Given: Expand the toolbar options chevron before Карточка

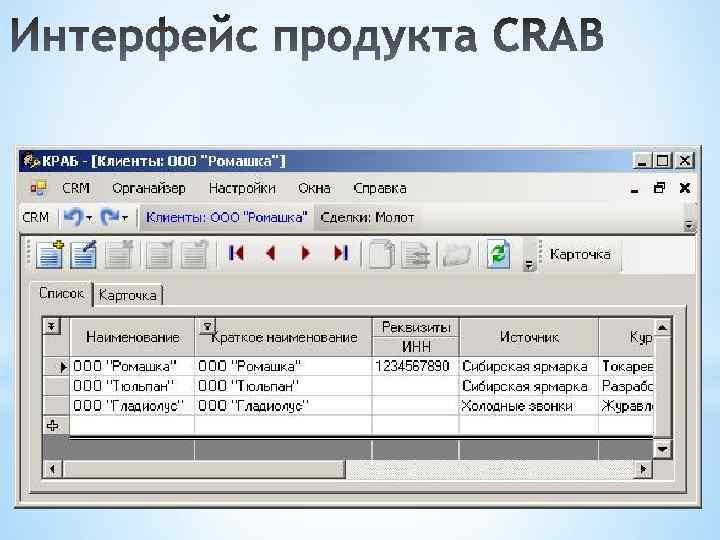Looking at the screenshot, I should [x=529, y=265].
